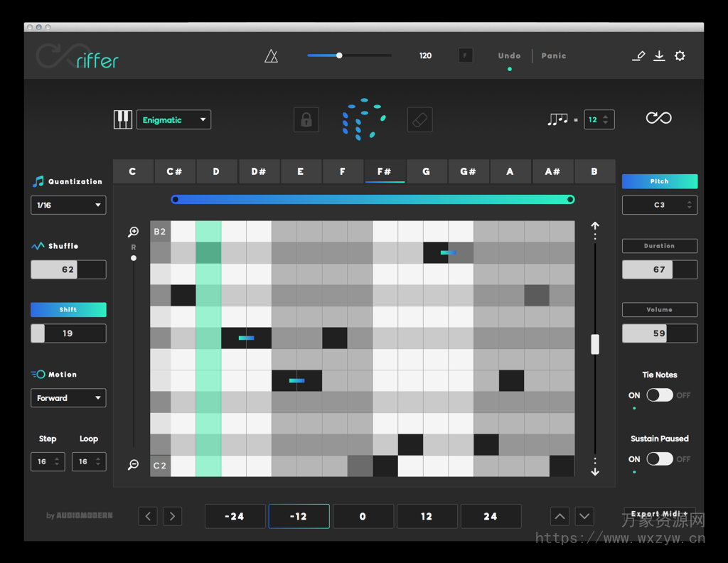Click the eraser icon to clear notes

tap(419, 119)
